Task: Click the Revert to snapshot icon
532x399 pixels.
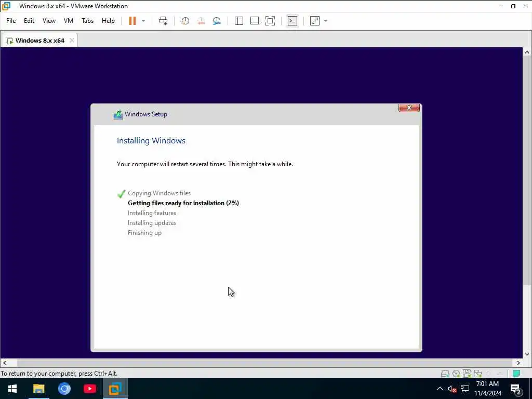Action: [x=201, y=21]
